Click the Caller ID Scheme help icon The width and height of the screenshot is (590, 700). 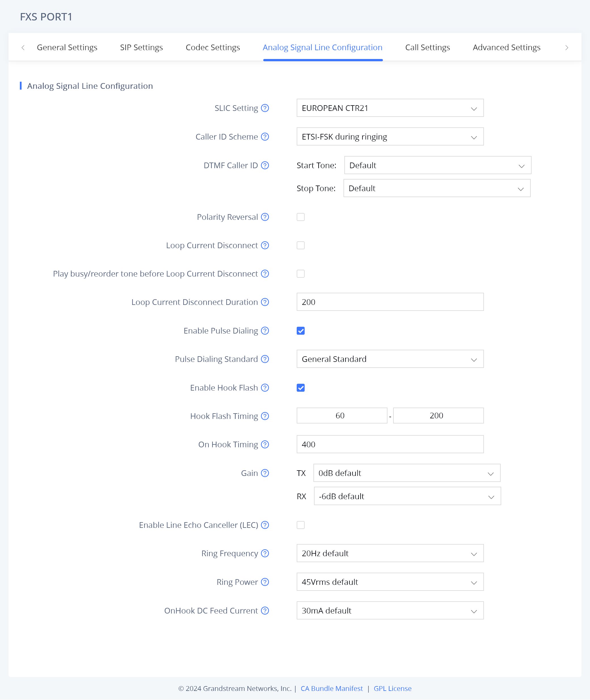point(265,137)
